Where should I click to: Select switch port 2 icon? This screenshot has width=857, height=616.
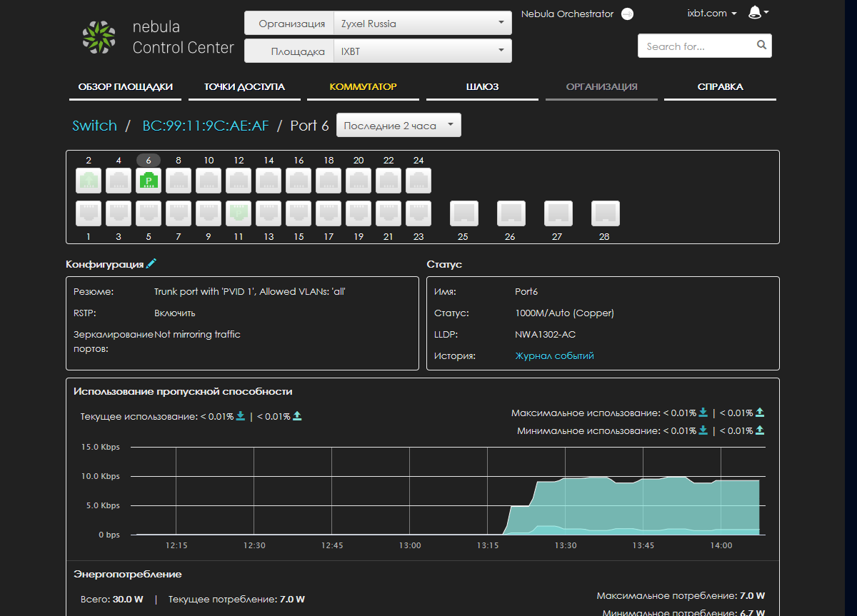[89, 181]
